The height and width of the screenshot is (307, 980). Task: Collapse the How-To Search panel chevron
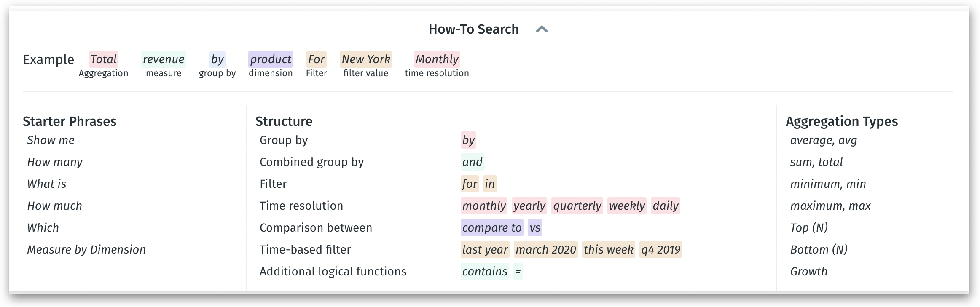click(x=542, y=29)
